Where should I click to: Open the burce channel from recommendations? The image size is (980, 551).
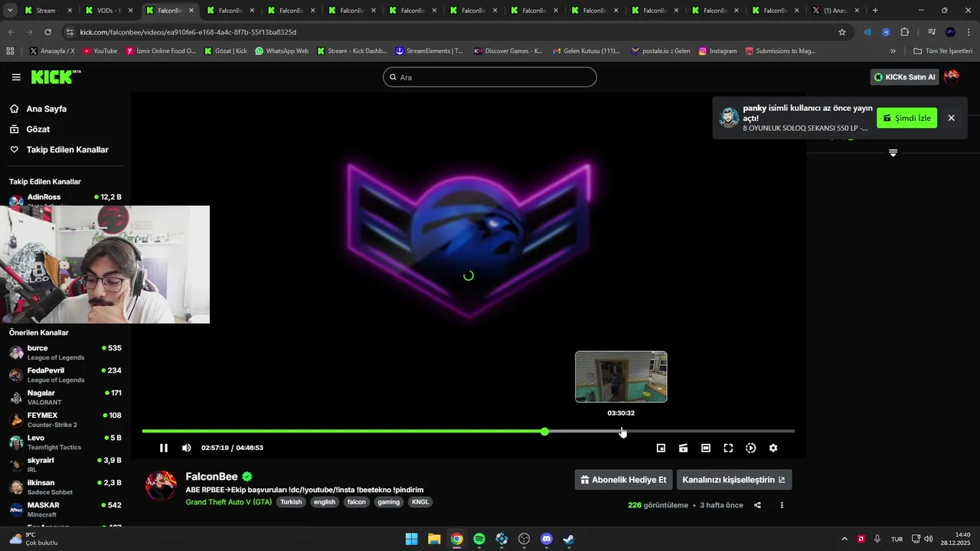pos(65,353)
